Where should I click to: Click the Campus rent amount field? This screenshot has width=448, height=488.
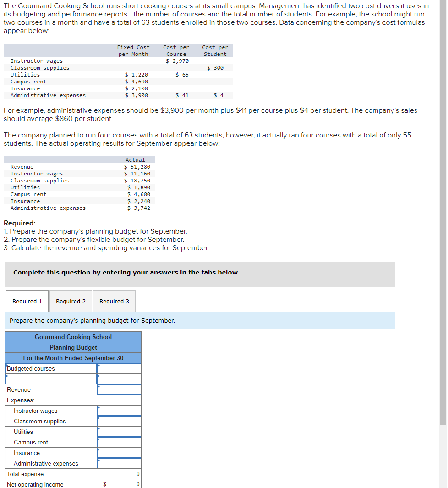click(119, 443)
